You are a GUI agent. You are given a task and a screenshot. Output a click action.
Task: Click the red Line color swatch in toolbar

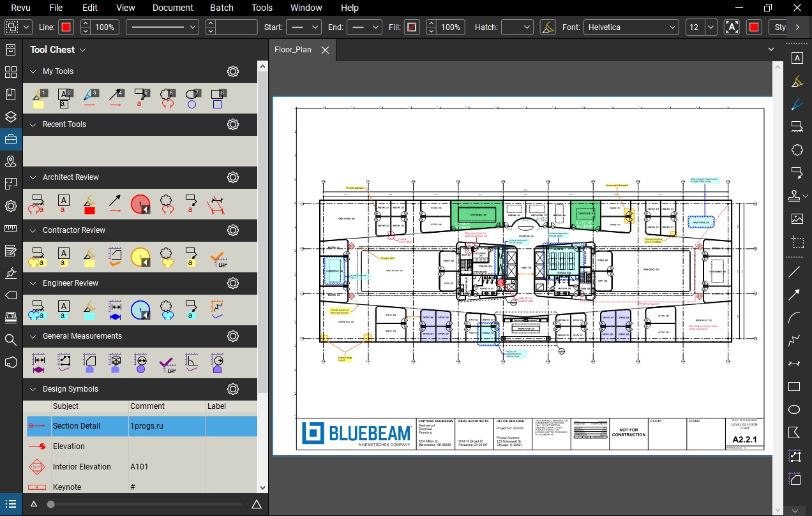coord(66,27)
